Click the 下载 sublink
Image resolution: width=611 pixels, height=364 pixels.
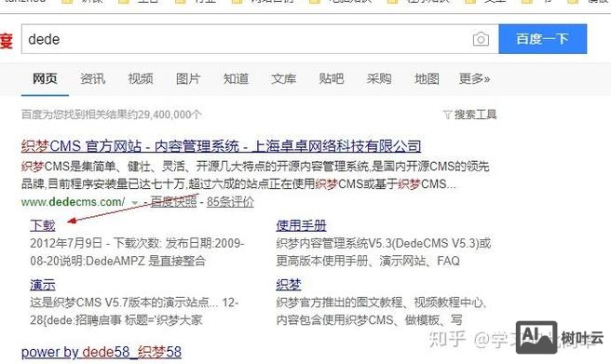[x=43, y=225]
